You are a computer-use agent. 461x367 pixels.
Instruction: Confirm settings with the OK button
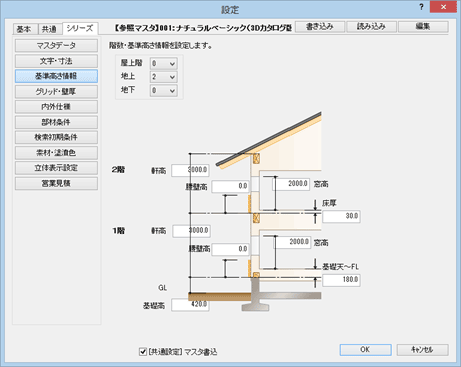tap(366, 350)
